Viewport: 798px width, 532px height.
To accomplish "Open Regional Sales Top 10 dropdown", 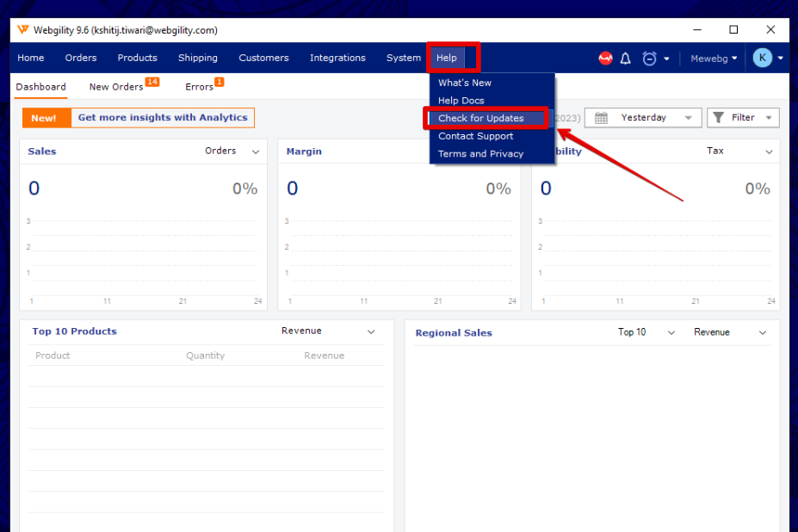I will click(x=646, y=332).
